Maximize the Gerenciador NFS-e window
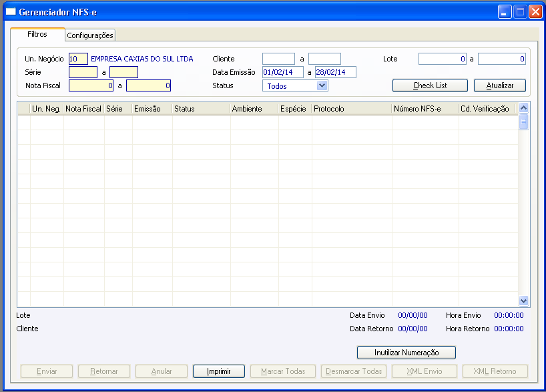 (x=520, y=12)
